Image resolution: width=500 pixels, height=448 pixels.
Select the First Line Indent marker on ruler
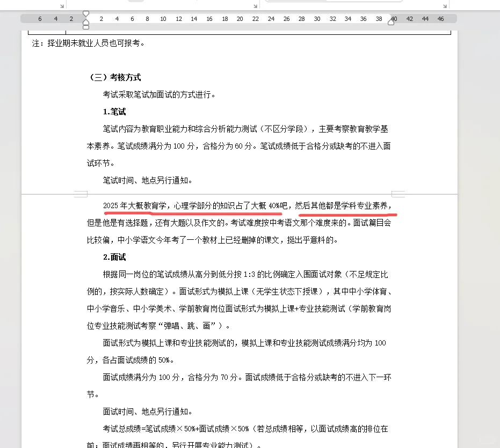click(86, 13)
